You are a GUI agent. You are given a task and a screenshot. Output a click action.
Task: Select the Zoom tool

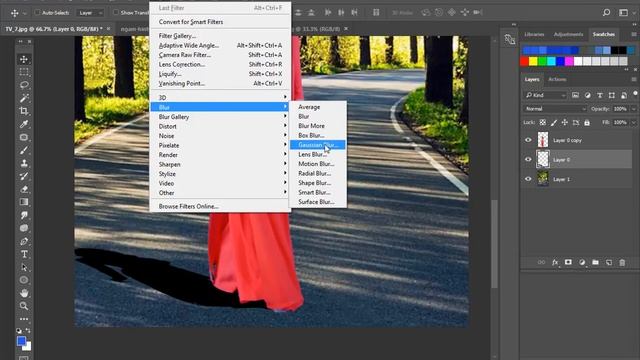pos(24,306)
